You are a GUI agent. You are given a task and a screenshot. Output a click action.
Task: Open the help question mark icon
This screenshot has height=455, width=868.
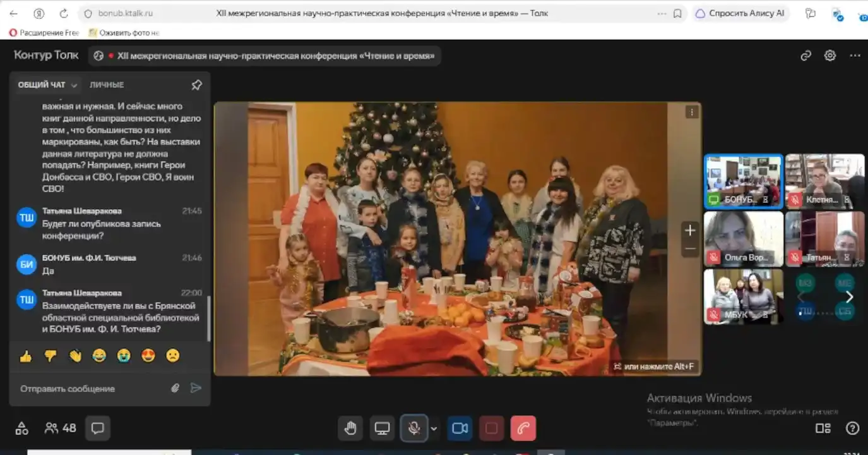click(x=852, y=428)
